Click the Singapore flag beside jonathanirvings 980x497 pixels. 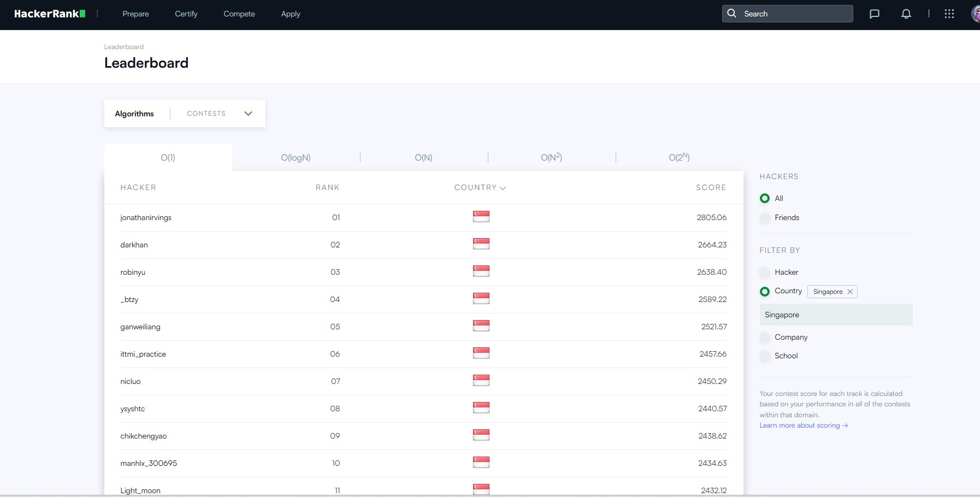click(481, 216)
